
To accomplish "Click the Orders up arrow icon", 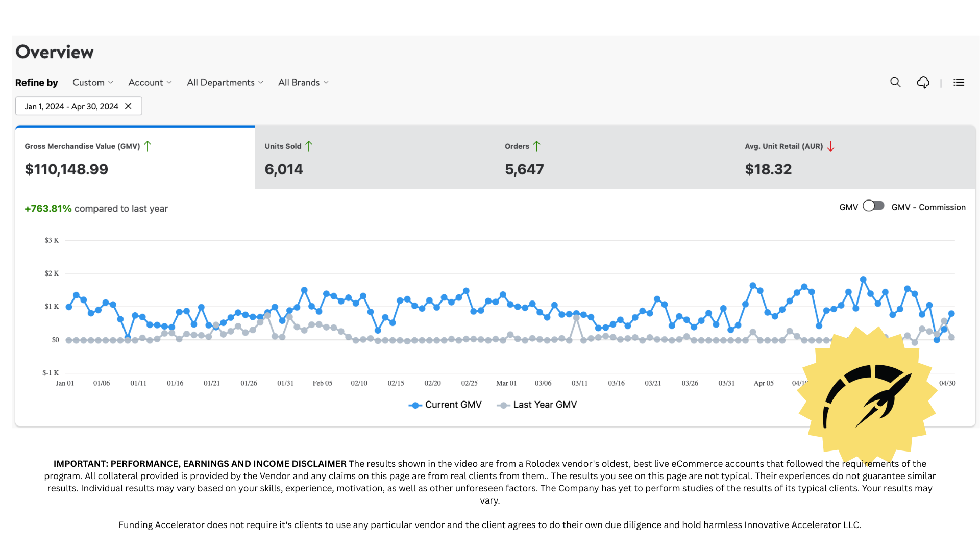I will (x=536, y=146).
